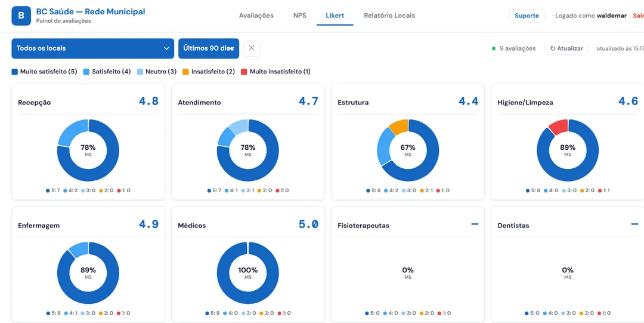The width and height of the screenshot is (644, 323).
Task: Select the Likert tab
Action: (335, 16)
